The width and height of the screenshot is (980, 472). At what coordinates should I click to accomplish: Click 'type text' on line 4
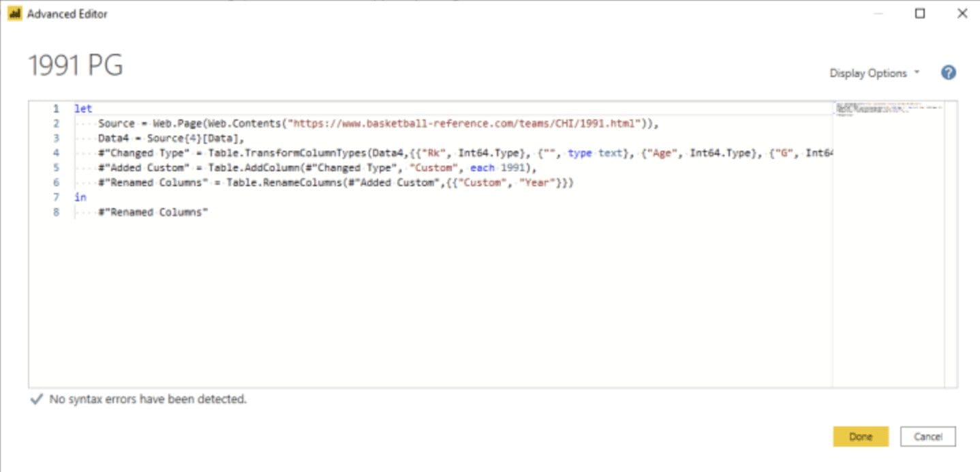point(596,153)
